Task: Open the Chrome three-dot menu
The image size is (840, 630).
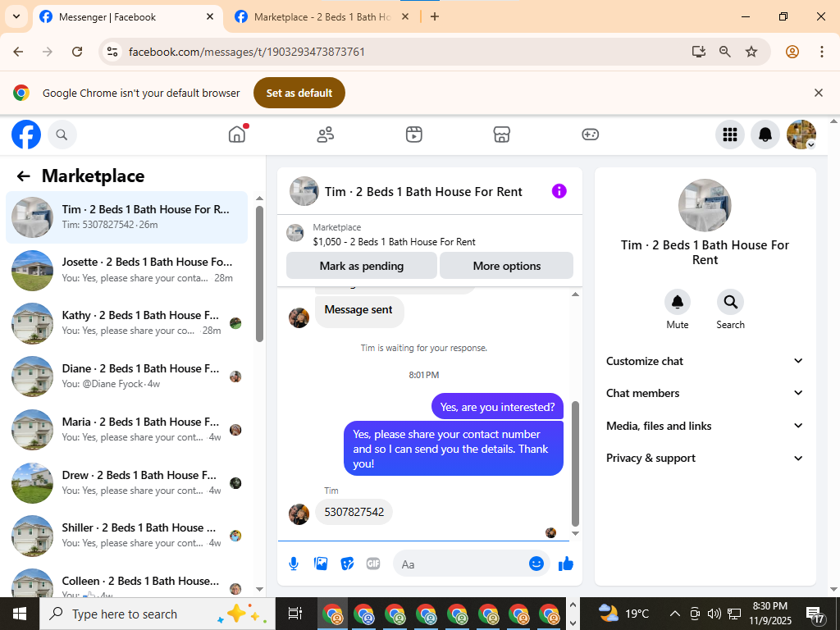Action: click(821, 52)
